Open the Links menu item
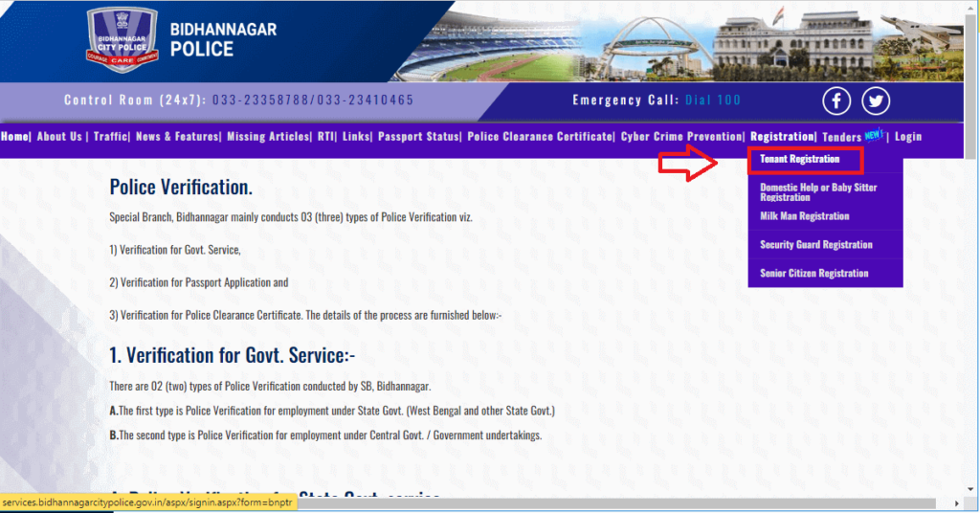The image size is (980, 513). click(356, 136)
